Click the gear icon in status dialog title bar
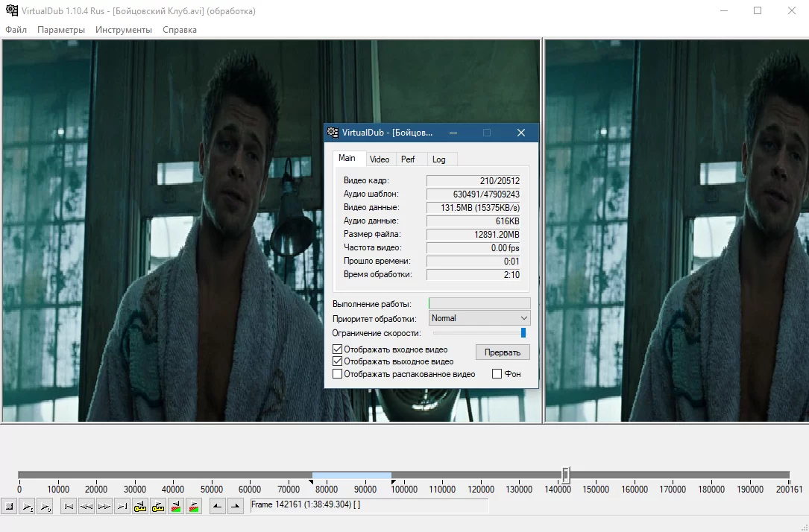Viewport: 809px width, 532px height. coord(333,133)
